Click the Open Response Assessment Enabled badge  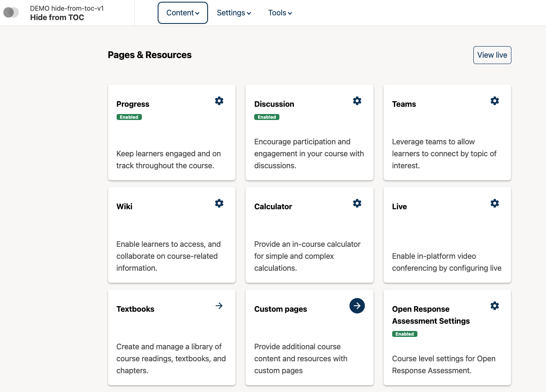pos(405,334)
